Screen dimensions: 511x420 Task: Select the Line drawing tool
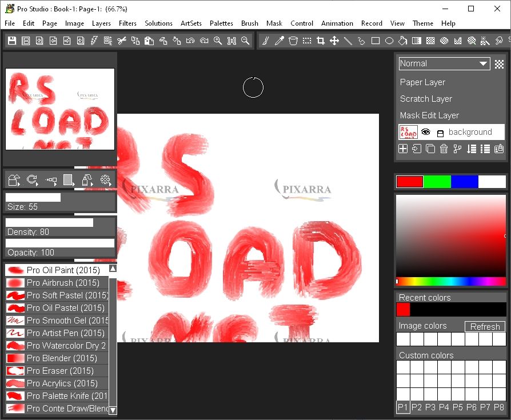pyautogui.click(x=348, y=41)
